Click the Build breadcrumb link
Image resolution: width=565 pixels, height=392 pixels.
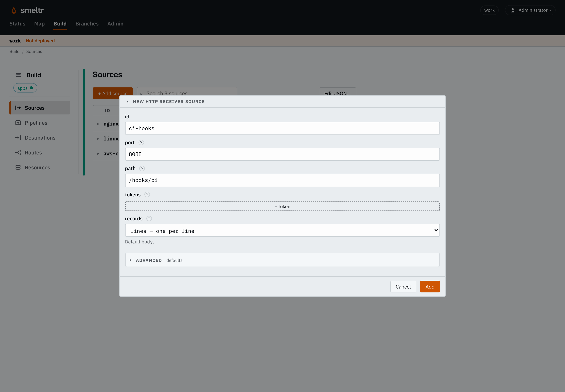pyautogui.click(x=15, y=52)
